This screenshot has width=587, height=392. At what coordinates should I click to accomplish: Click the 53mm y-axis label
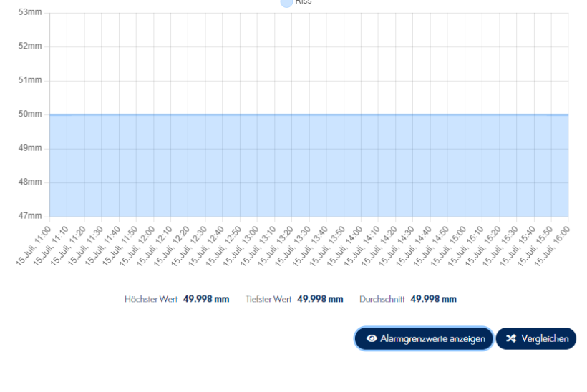point(30,12)
